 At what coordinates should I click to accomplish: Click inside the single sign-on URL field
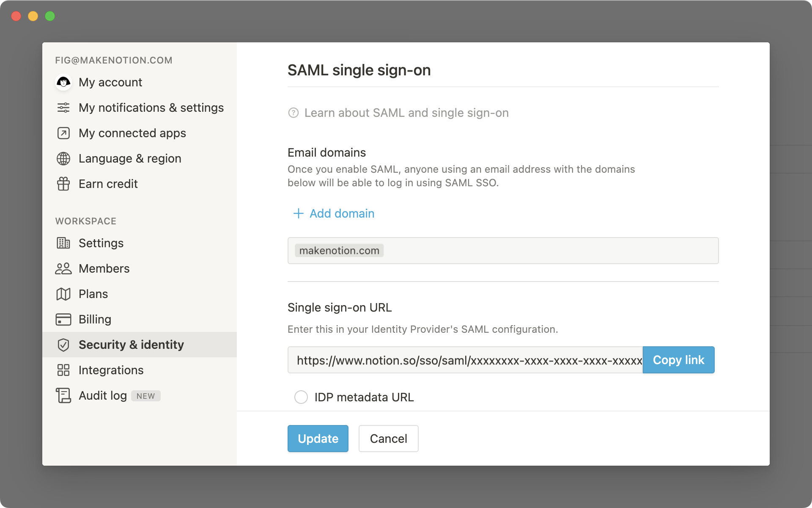[465, 361]
